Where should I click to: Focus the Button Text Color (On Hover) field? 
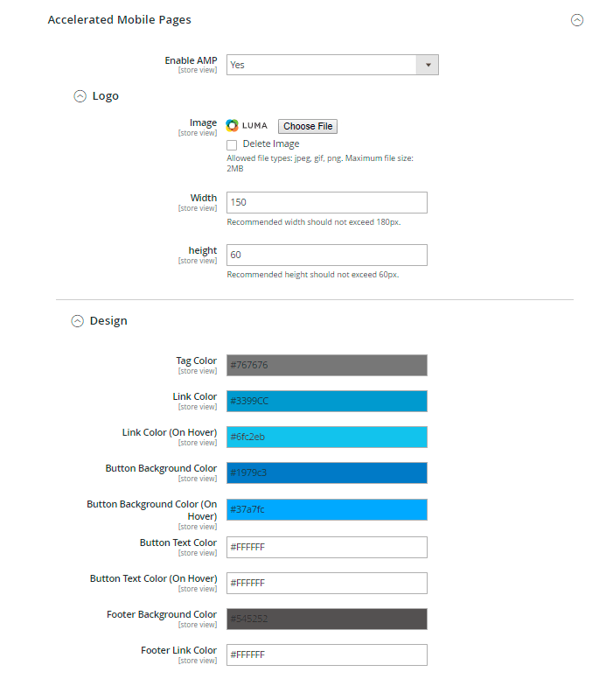[326, 583]
